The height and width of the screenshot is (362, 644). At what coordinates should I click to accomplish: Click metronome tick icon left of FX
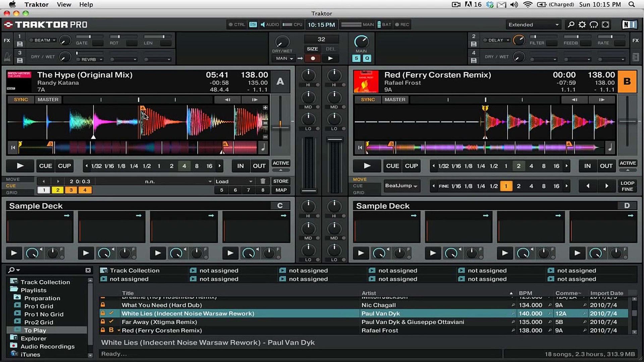(7, 57)
